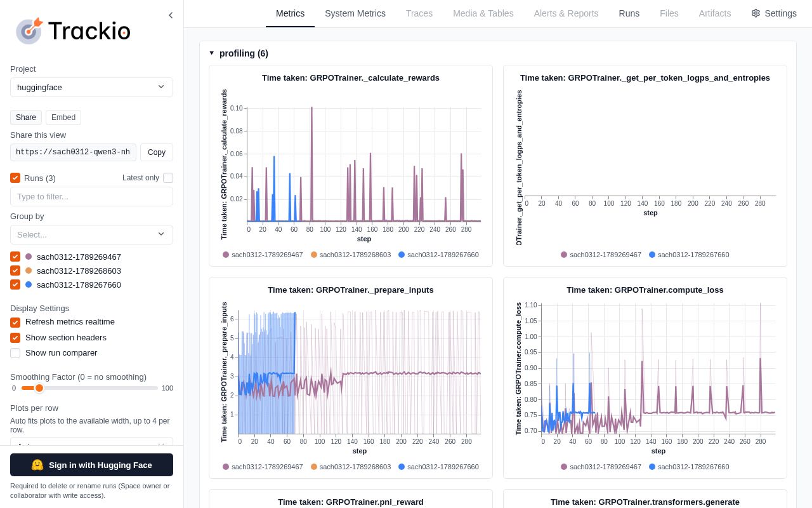This screenshot has height=508, width=812.
Task: Uncheck run sach0312-1789268603
Action: 15,271
